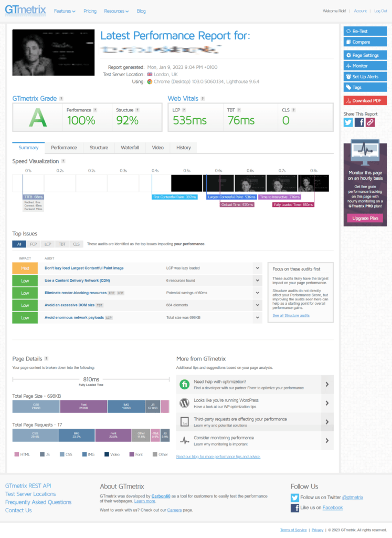Click the third-party requests icon

(185, 422)
